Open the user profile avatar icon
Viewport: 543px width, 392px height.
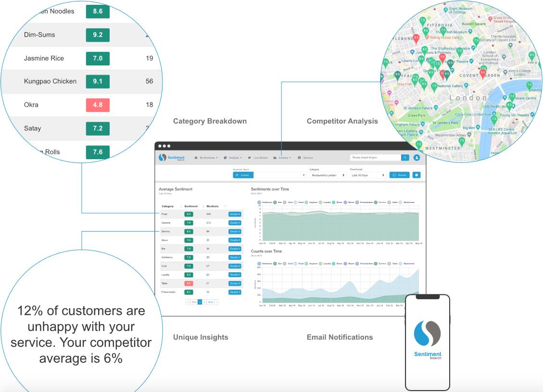click(x=417, y=158)
